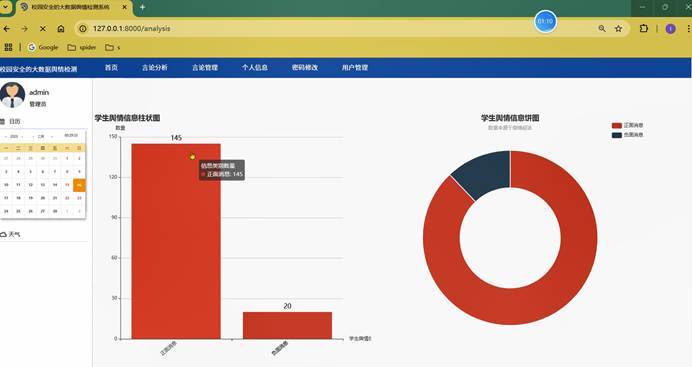
Task: Go back to the previous page
Action: click(x=7, y=29)
